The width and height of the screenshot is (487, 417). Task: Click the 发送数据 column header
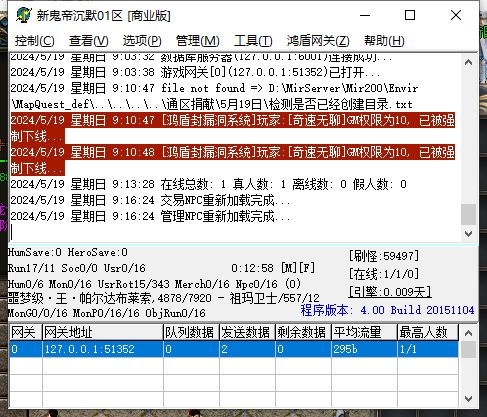[247, 332]
